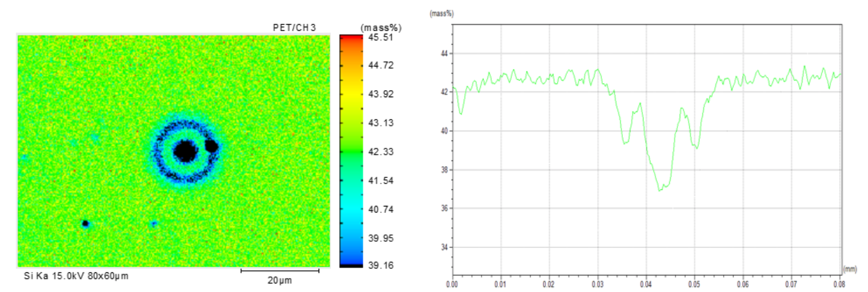Pick the red top of the color scale
This screenshot has width=868, height=292.
(x=351, y=38)
